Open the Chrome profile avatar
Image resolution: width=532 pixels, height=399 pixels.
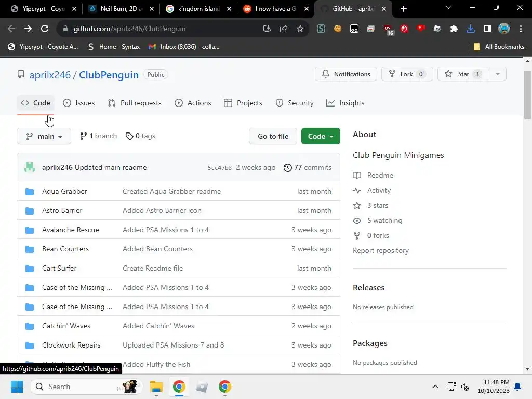[504, 29]
